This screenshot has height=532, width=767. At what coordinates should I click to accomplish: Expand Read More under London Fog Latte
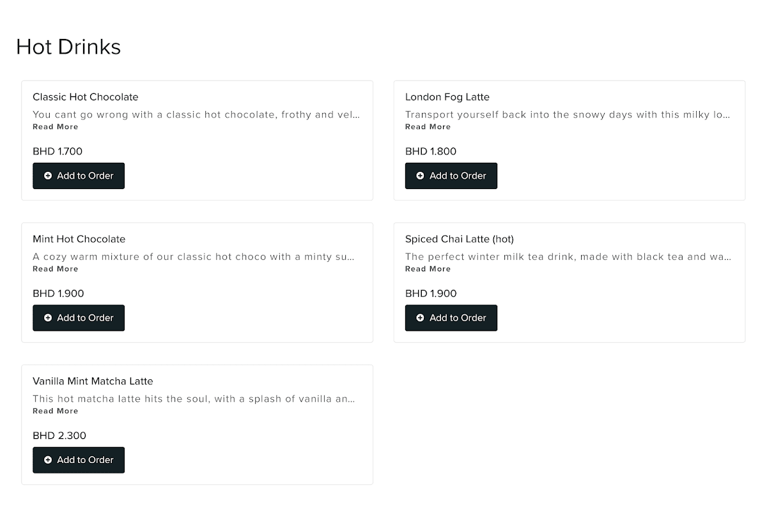tap(428, 127)
